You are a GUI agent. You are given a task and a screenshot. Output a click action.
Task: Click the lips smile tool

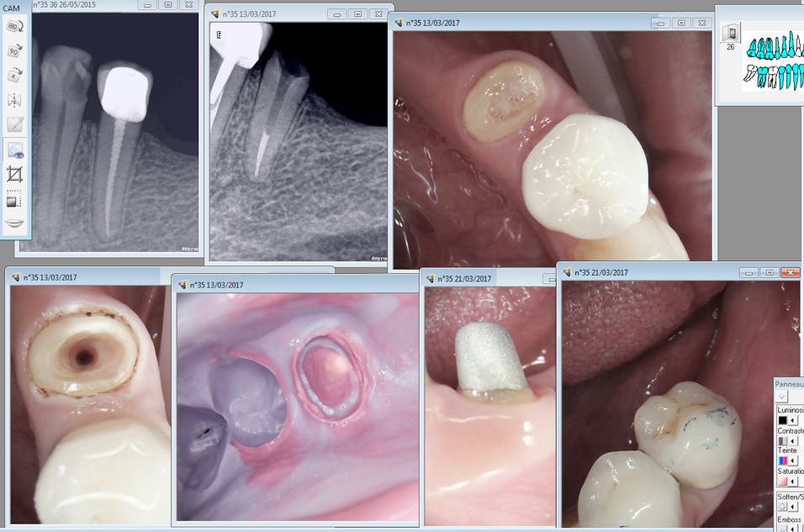tap(14, 224)
